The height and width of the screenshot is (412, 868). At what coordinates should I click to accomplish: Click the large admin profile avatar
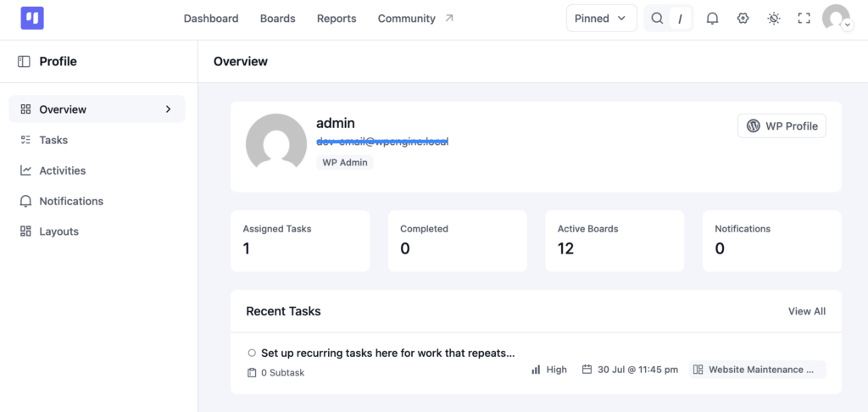(x=276, y=142)
